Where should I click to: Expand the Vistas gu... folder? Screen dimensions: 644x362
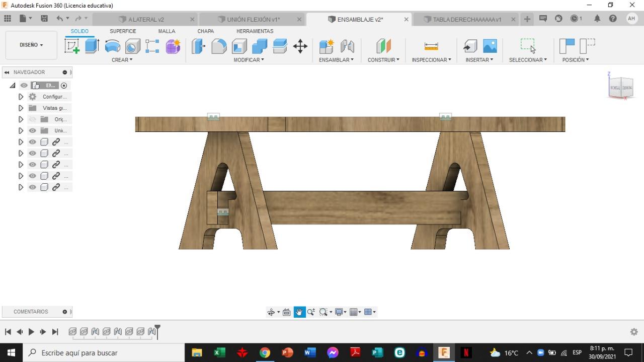(21, 108)
